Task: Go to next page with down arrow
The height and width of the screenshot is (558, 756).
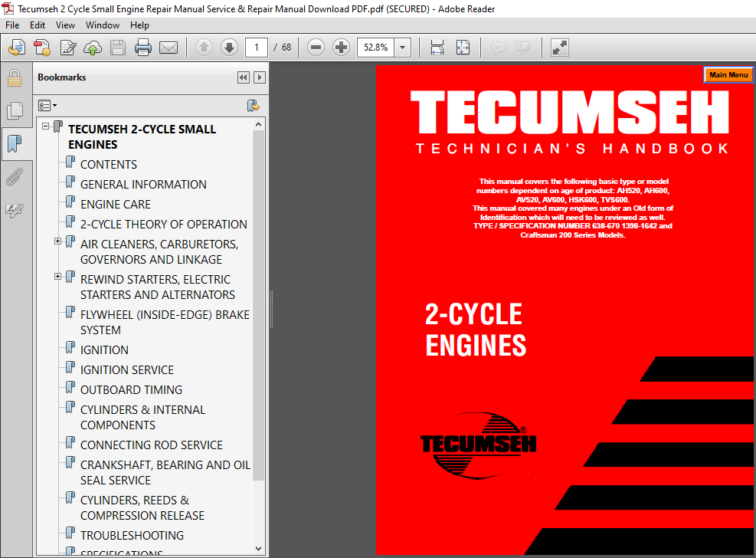Action: coord(230,48)
